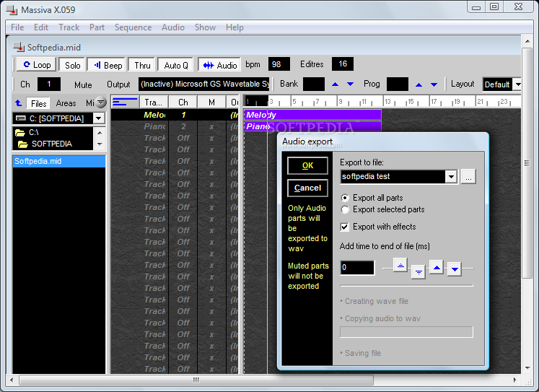The width and height of the screenshot is (539, 392).
Task: Switch to the Files tab
Action: (38, 103)
